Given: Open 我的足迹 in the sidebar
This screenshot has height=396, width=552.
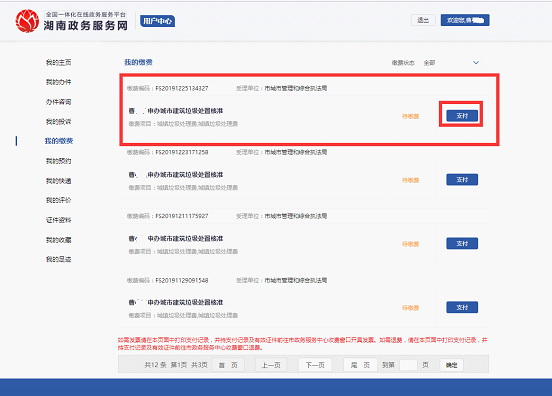Looking at the screenshot, I should 58,259.
